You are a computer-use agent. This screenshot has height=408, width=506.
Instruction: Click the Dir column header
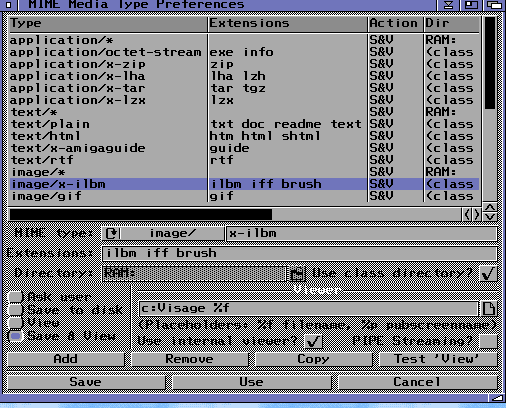point(452,23)
